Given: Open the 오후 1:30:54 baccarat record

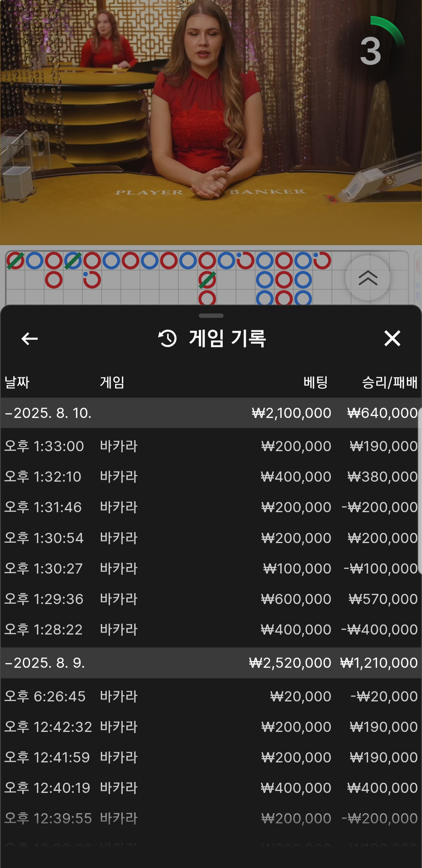Looking at the screenshot, I should point(211,538).
